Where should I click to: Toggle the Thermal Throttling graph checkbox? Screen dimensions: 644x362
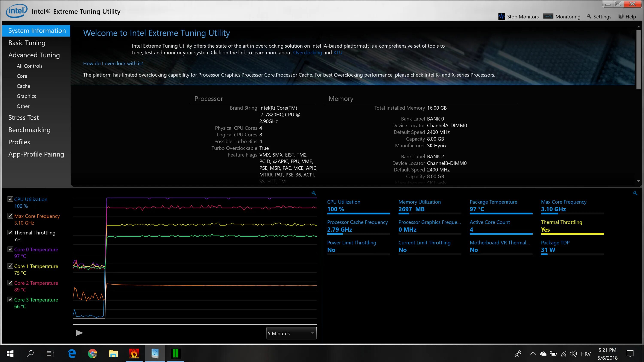tap(10, 232)
